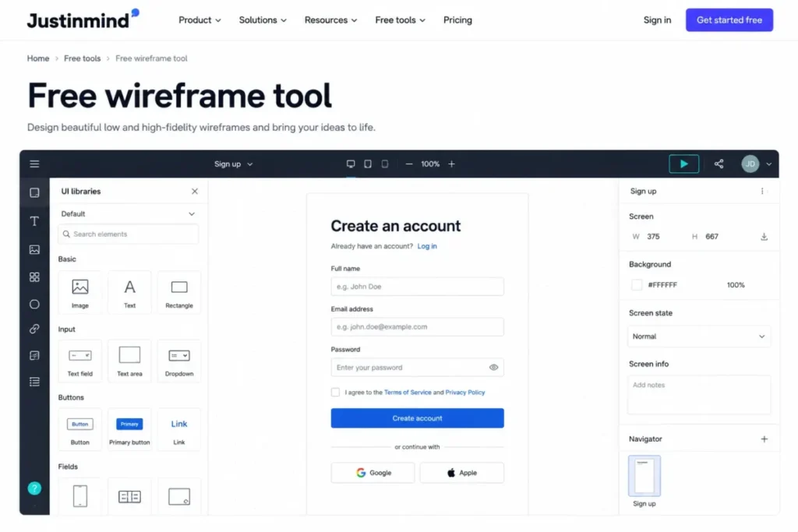Screen dimensions: 798x532
Task: Open the Free tools dropdown menu
Action: tap(400, 19)
